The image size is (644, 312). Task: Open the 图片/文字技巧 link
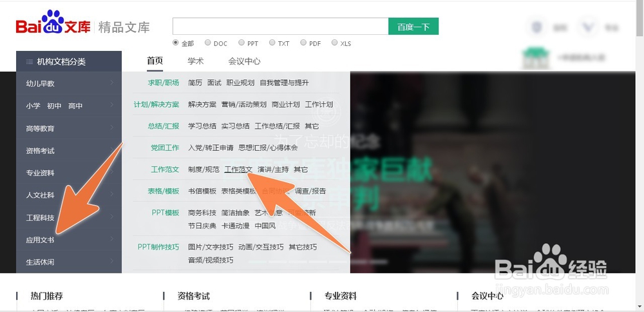coord(211,247)
